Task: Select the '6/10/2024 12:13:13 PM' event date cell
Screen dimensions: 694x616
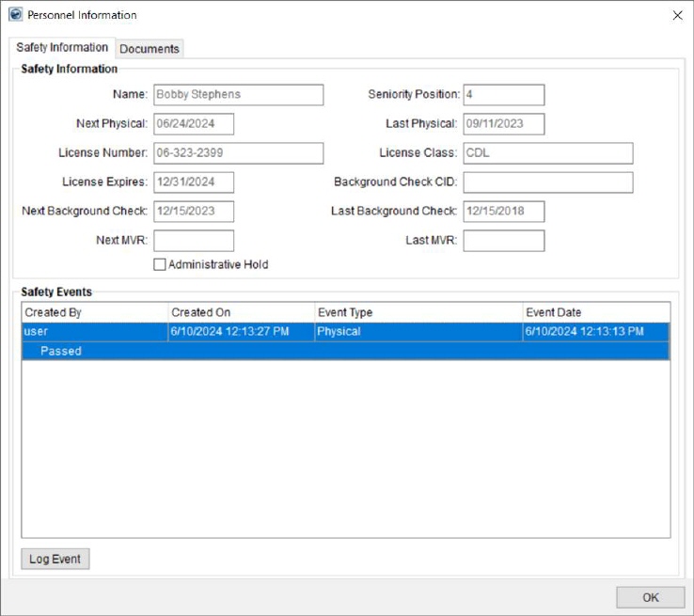Action: tap(596, 331)
